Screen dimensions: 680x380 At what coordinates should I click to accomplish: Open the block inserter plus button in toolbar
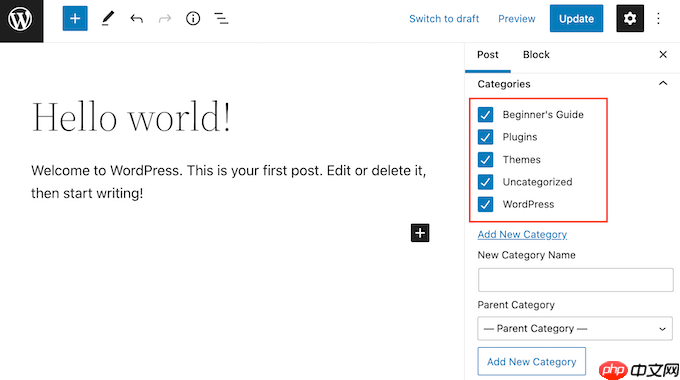coord(75,19)
